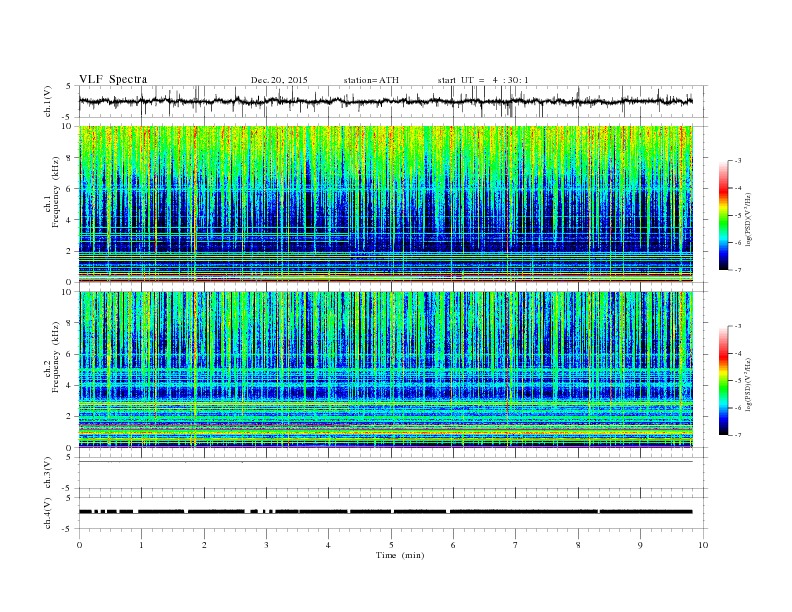This screenshot has width=792, height=612.
Task: Click the "station=ATH" header label
Action: [x=371, y=80]
